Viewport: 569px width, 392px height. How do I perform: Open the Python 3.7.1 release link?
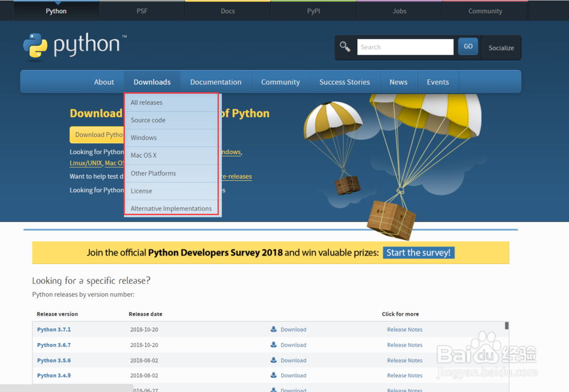coord(54,329)
